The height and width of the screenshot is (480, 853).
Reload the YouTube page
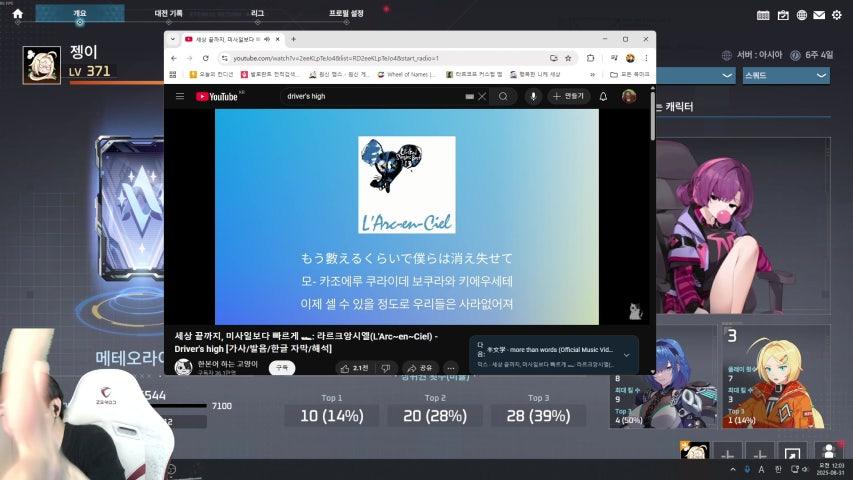(x=206, y=58)
